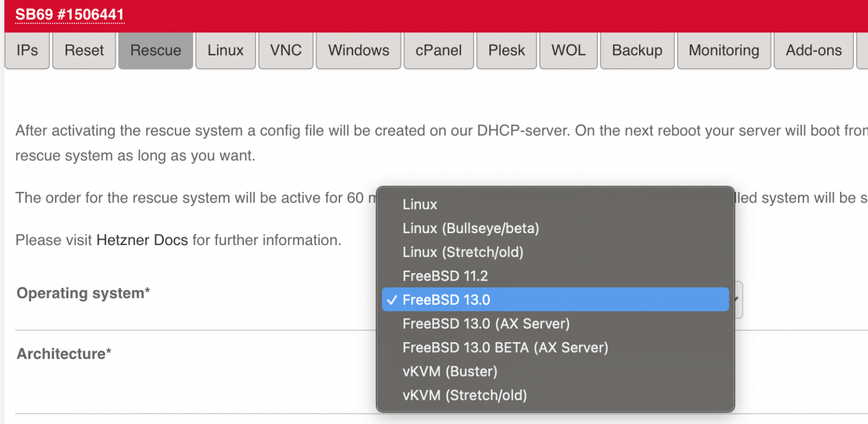Select the WOL tab

[568, 50]
